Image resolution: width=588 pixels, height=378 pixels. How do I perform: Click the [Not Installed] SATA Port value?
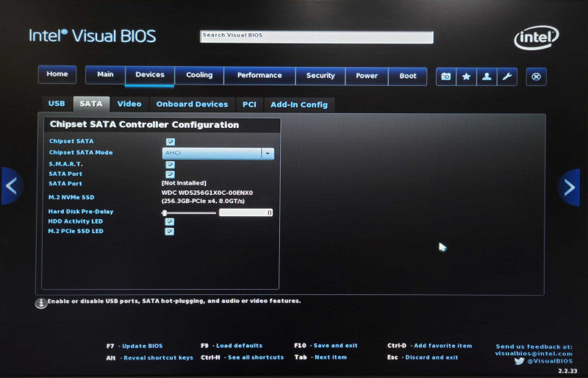[184, 183]
